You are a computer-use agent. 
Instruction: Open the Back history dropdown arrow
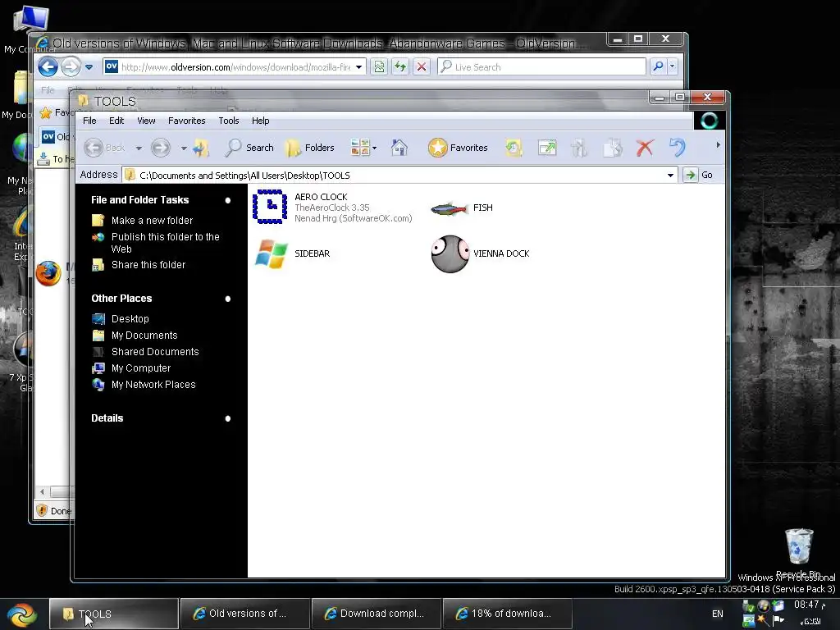point(139,148)
